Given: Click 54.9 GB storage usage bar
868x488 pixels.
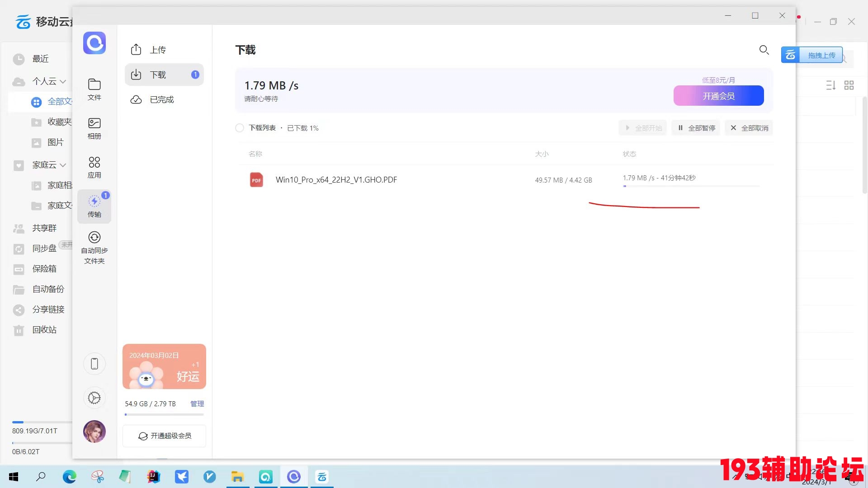Looking at the screenshot, I should click(x=164, y=414).
